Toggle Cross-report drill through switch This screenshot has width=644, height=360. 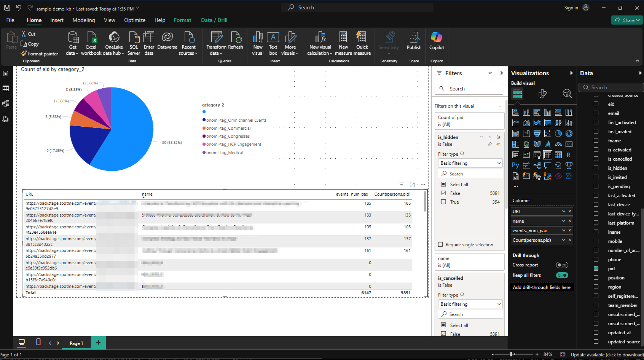click(562, 265)
